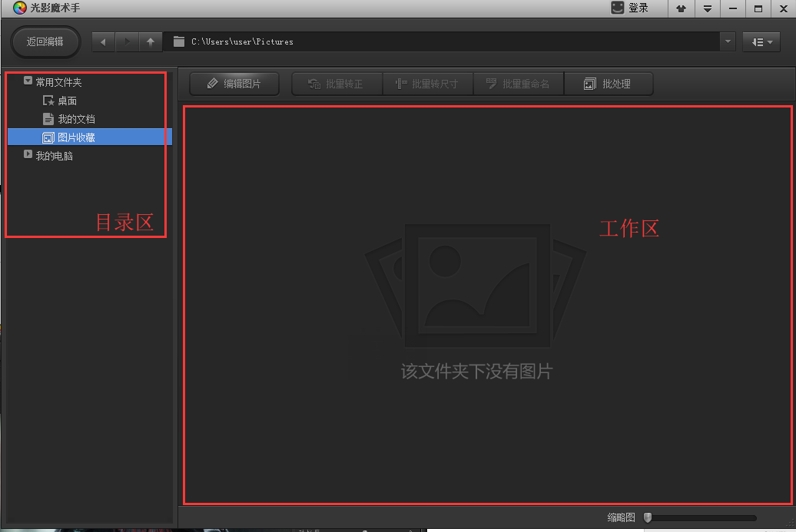Click 登录 to sign in
The image size is (796, 532).
point(636,8)
